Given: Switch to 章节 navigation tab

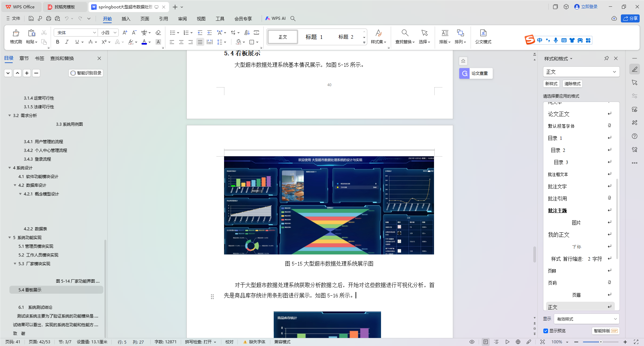Looking at the screenshot, I should click(24, 58).
